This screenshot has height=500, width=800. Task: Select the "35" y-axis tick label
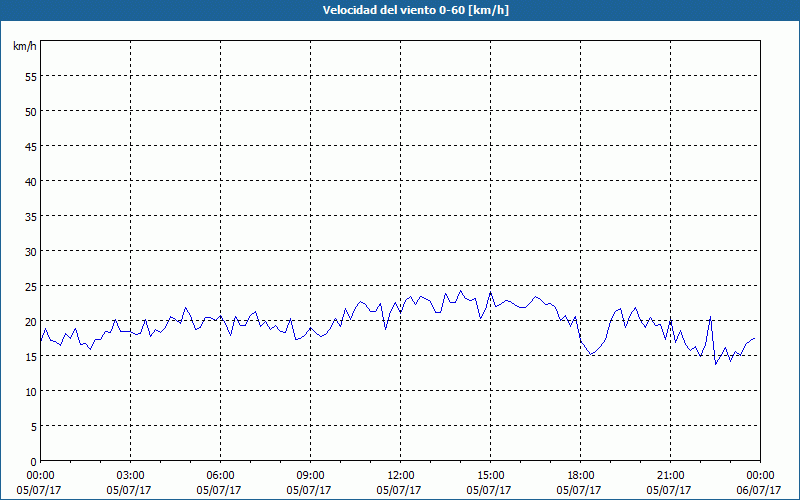[31, 216]
